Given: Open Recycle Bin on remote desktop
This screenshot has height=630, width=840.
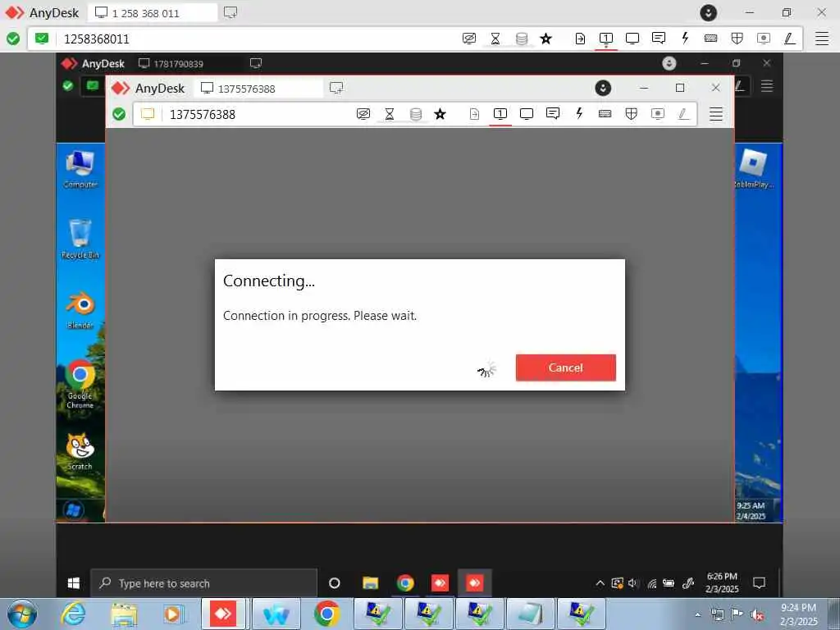Looking at the screenshot, I should [80, 240].
